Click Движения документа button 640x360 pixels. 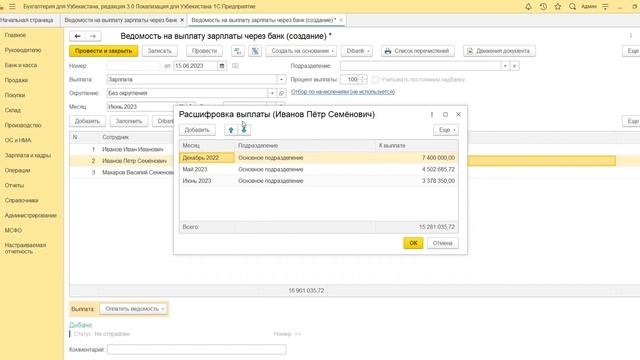pyautogui.click(x=499, y=51)
